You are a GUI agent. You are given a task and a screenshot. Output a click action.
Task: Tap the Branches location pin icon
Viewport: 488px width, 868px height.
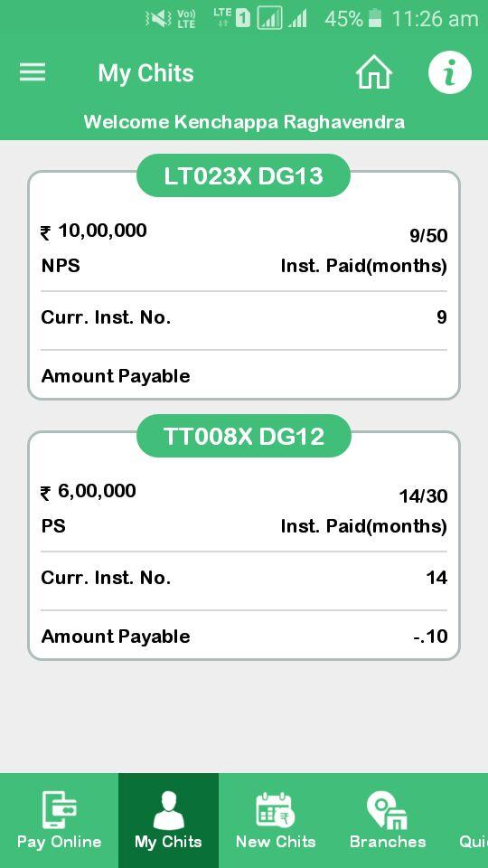pyautogui.click(x=388, y=809)
